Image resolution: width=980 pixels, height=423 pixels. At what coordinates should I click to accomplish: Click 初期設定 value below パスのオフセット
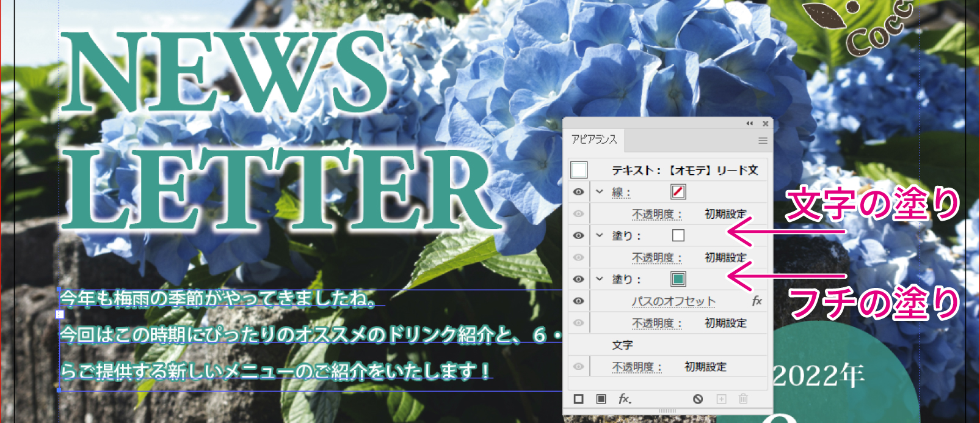725,323
